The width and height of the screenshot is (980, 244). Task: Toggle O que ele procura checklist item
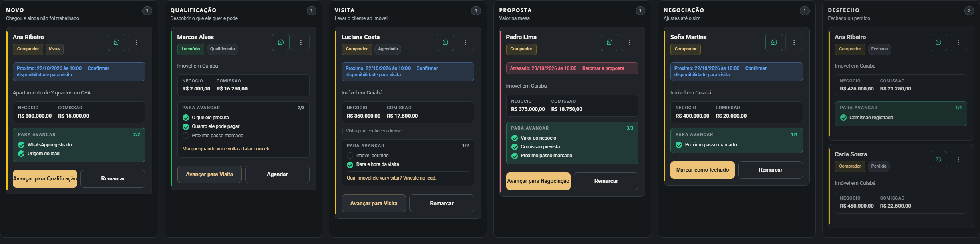[x=186, y=118]
